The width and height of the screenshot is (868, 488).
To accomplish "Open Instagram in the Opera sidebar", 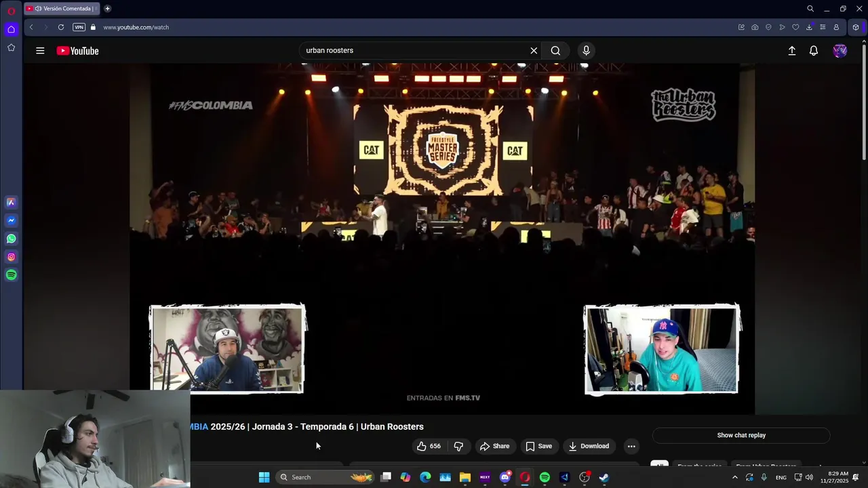I will (11, 257).
